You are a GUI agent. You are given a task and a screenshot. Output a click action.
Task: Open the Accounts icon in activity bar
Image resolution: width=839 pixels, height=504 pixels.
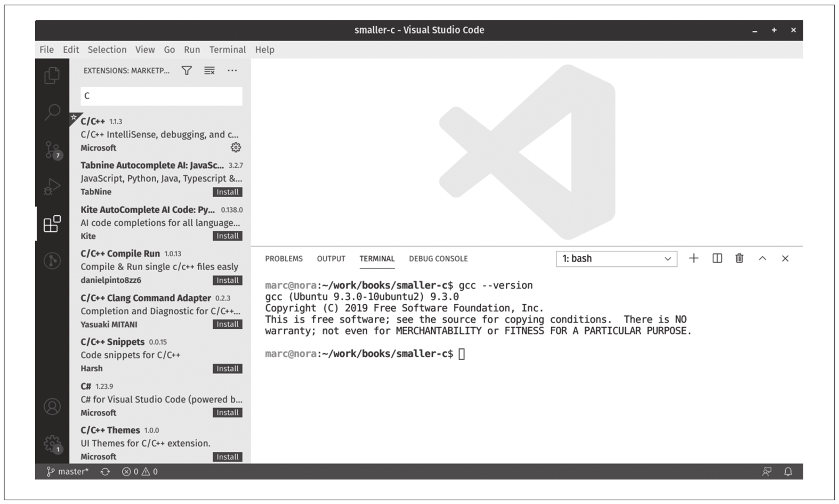click(x=52, y=407)
